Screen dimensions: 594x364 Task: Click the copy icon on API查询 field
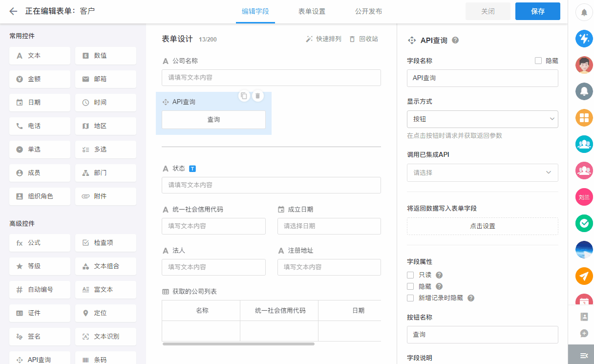[x=244, y=96]
